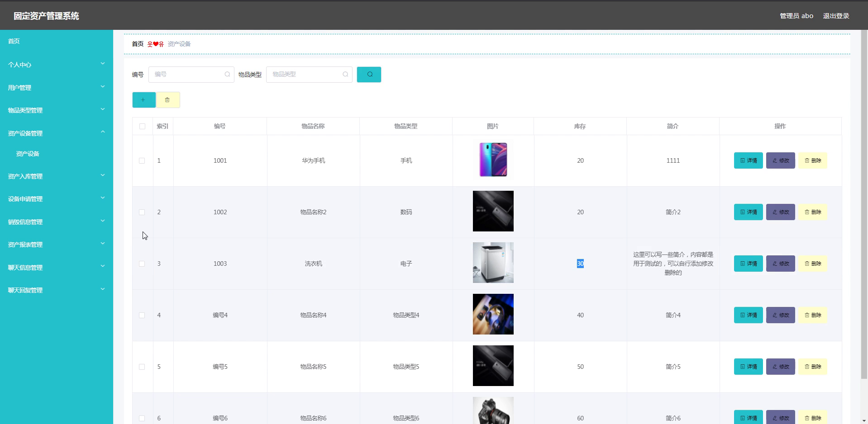Open 物品名称6 camera thumbnail image

493,410
